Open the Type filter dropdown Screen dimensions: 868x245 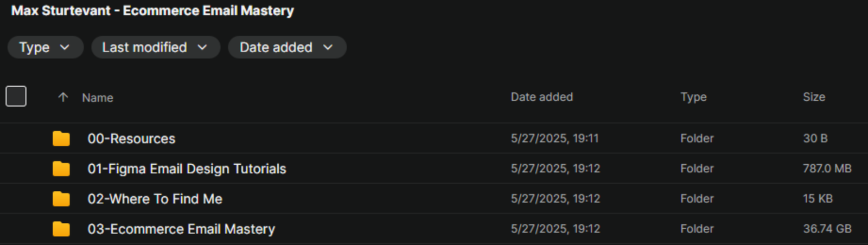click(x=45, y=48)
